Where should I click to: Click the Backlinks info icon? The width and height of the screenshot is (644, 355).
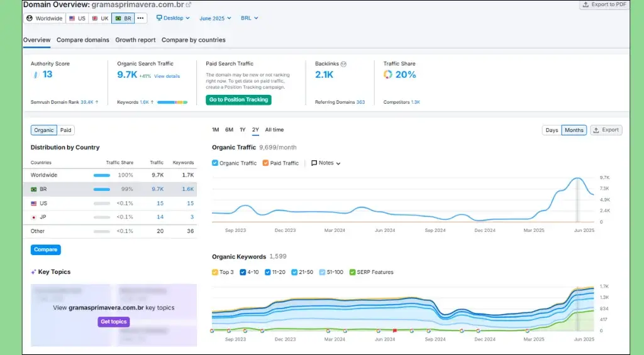[x=344, y=64]
